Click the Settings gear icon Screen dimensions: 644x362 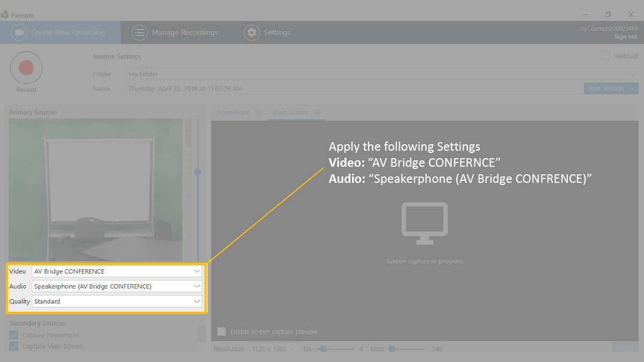pyautogui.click(x=251, y=32)
